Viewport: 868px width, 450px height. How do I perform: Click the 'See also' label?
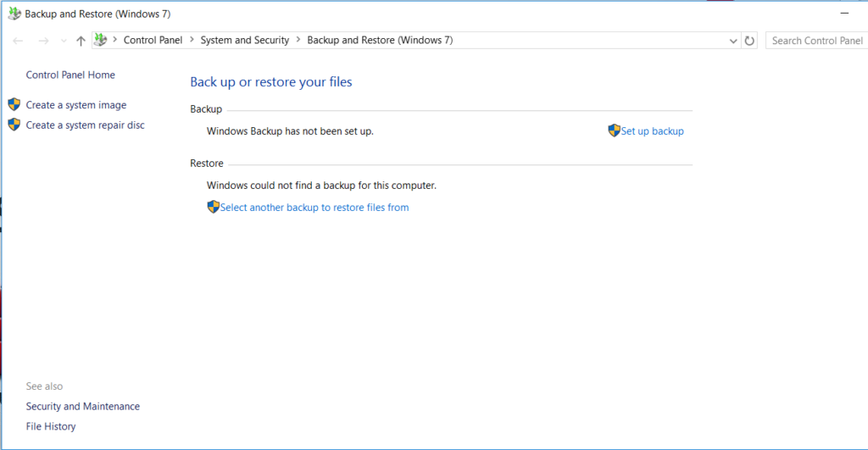tap(44, 386)
